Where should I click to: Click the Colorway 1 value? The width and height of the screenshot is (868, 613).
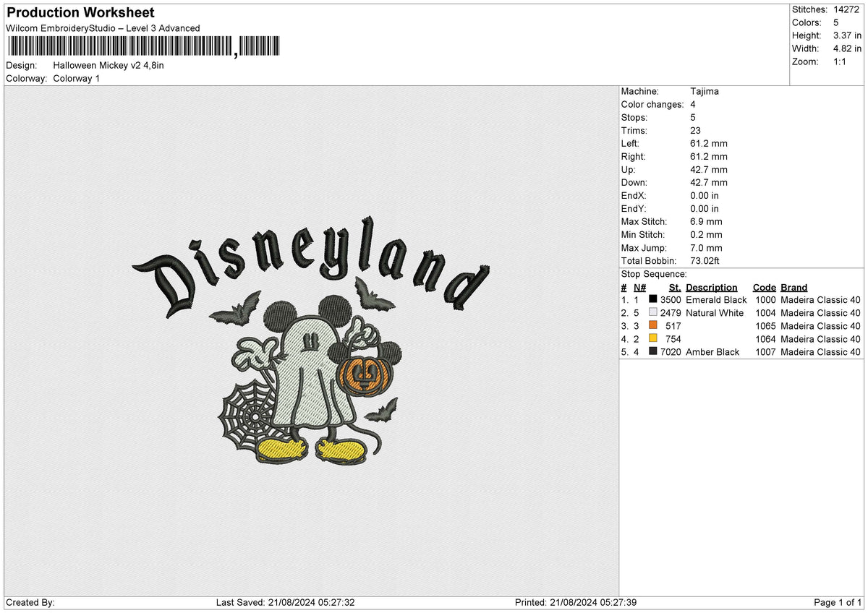pyautogui.click(x=76, y=78)
